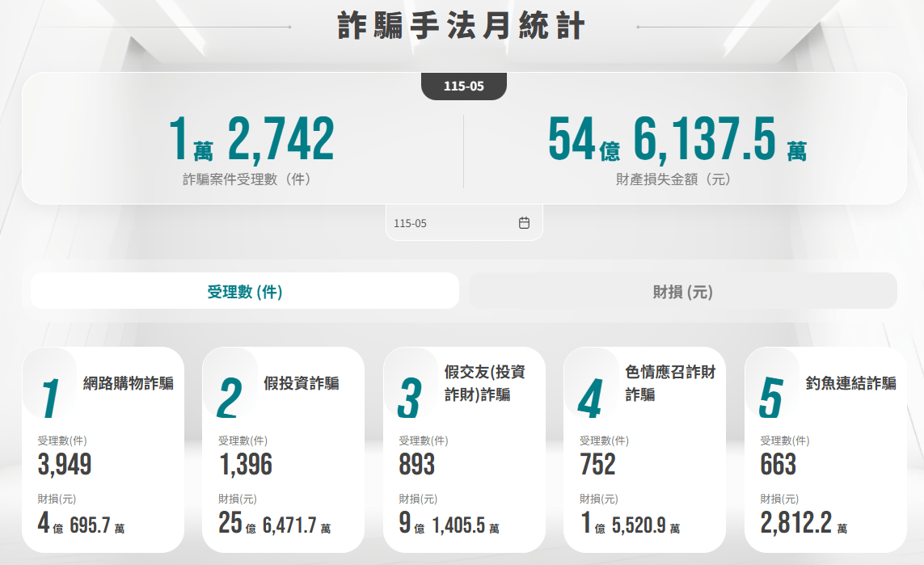Click the loss amount 2,812.2萬

[x=804, y=523]
